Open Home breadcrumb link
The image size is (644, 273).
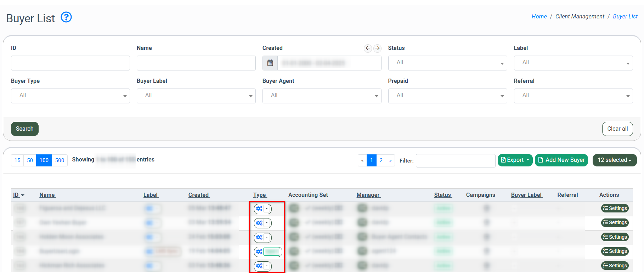539,17
